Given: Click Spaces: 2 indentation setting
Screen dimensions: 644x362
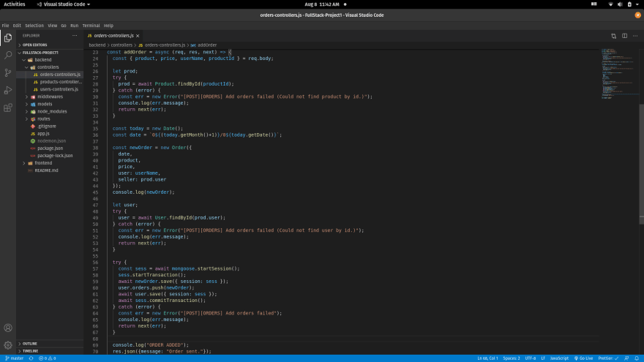Looking at the screenshot, I should point(512,358).
